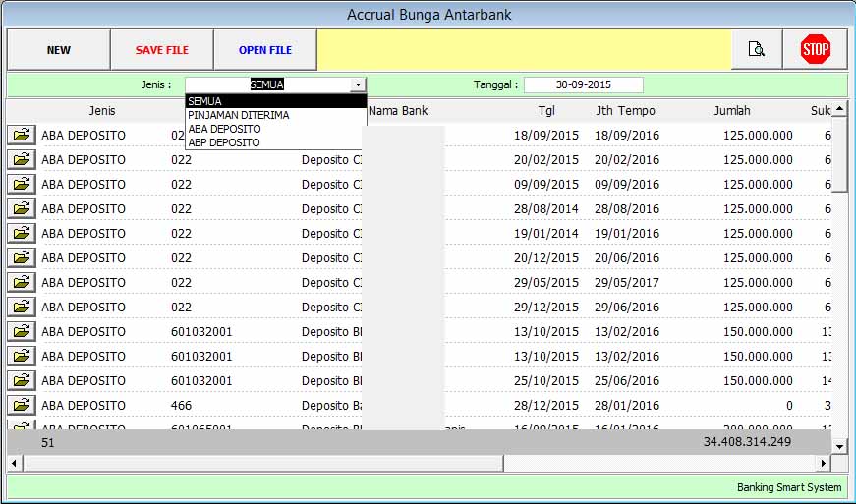Click the Jth Tempo column header

(x=626, y=111)
